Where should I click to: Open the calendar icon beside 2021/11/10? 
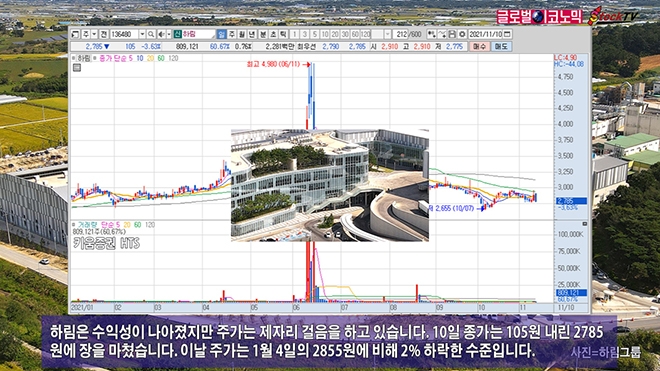507,34
